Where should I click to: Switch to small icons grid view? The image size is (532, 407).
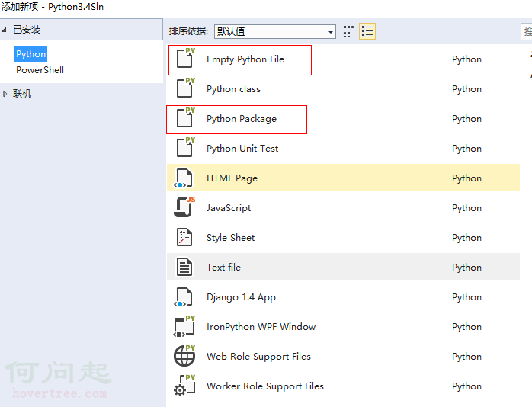348,31
